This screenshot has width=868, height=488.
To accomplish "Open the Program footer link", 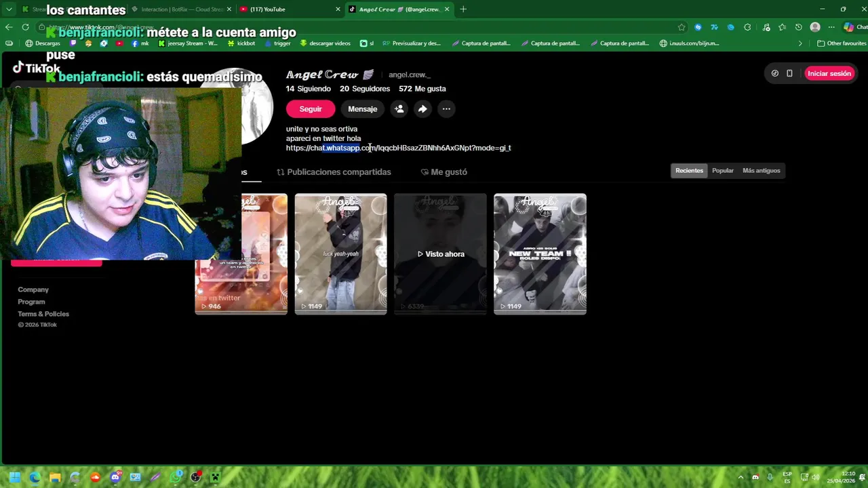I will [31, 302].
